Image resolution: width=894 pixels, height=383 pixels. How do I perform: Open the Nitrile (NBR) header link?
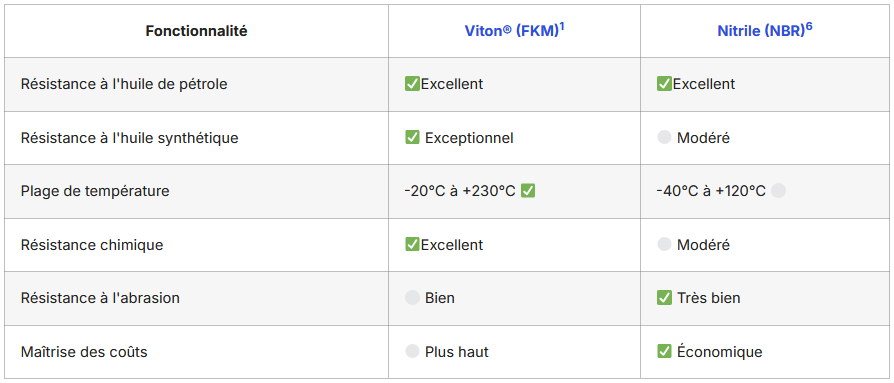point(761,31)
